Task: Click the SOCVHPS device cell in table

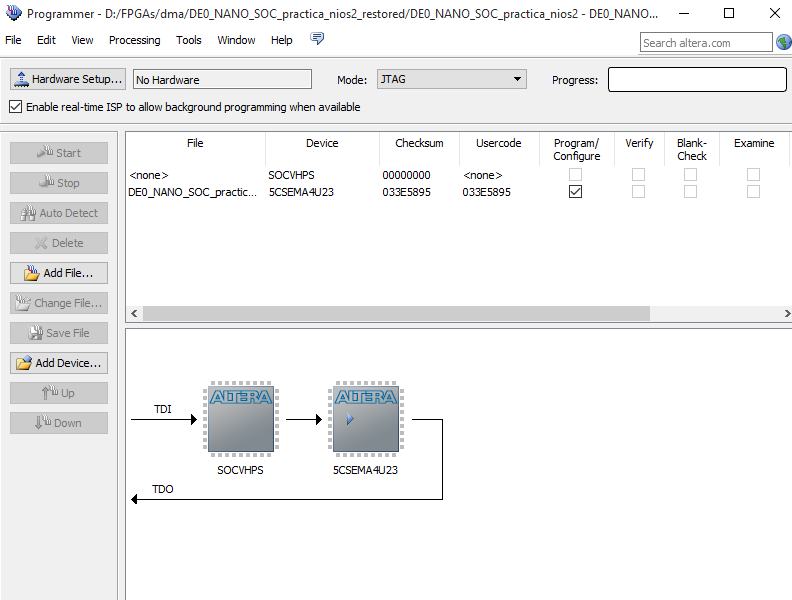Action: pos(291,175)
